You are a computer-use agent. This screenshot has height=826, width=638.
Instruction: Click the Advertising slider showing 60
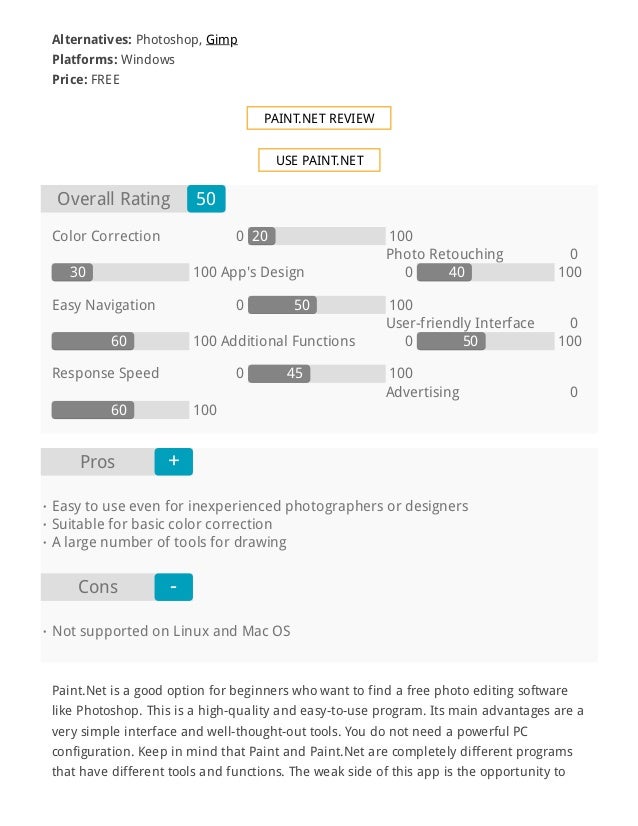pyautogui.click(x=120, y=410)
